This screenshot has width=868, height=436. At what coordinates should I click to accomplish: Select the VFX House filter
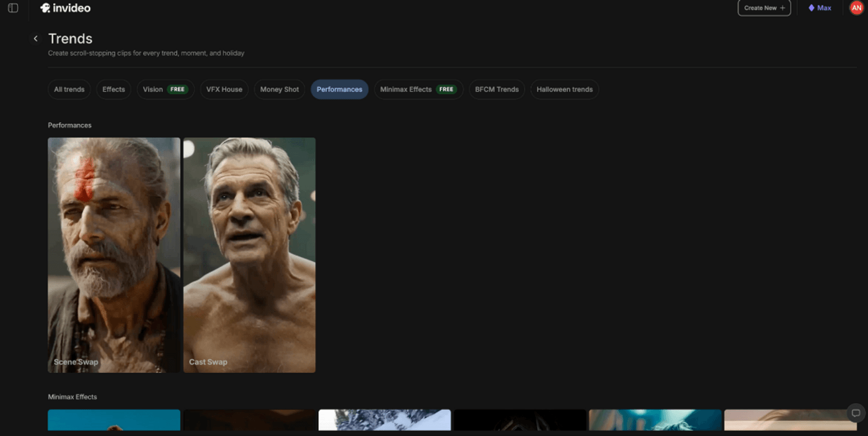(x=224, y=89)
